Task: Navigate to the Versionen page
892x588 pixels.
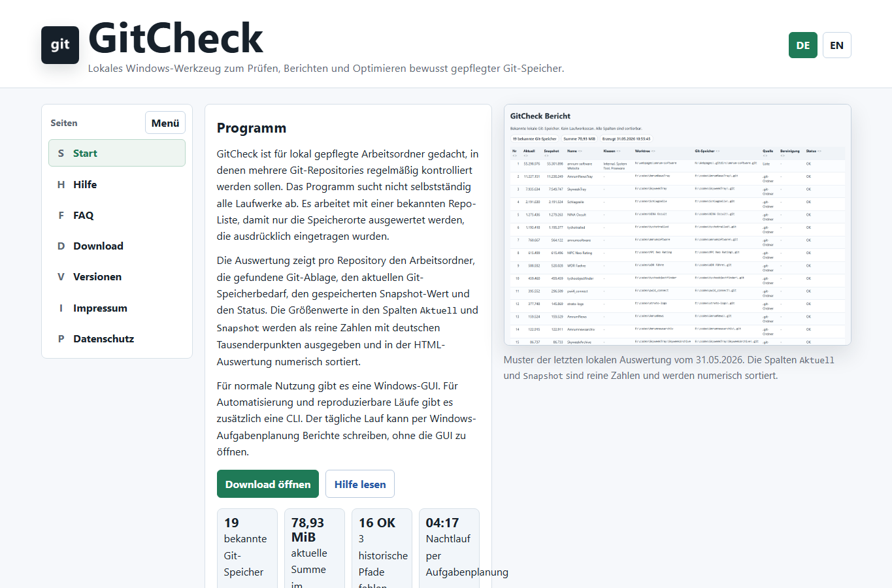Action: tap(117, 276)
